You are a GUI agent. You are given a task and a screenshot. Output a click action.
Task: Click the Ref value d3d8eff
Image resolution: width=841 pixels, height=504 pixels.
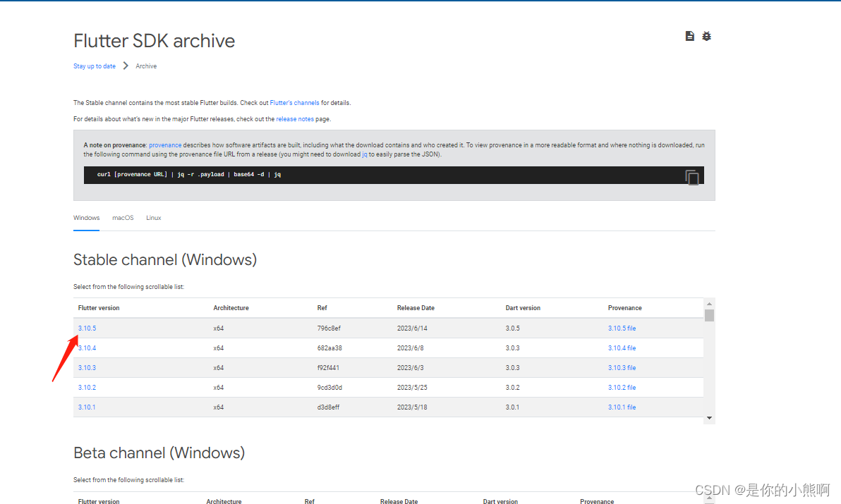pyautogui.click(x=328, y=407)
